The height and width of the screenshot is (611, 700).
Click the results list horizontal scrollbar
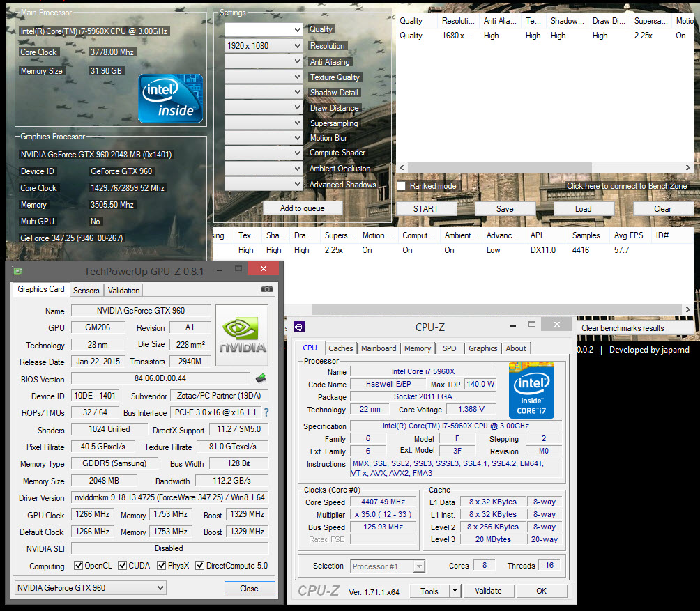pos(498,309)
